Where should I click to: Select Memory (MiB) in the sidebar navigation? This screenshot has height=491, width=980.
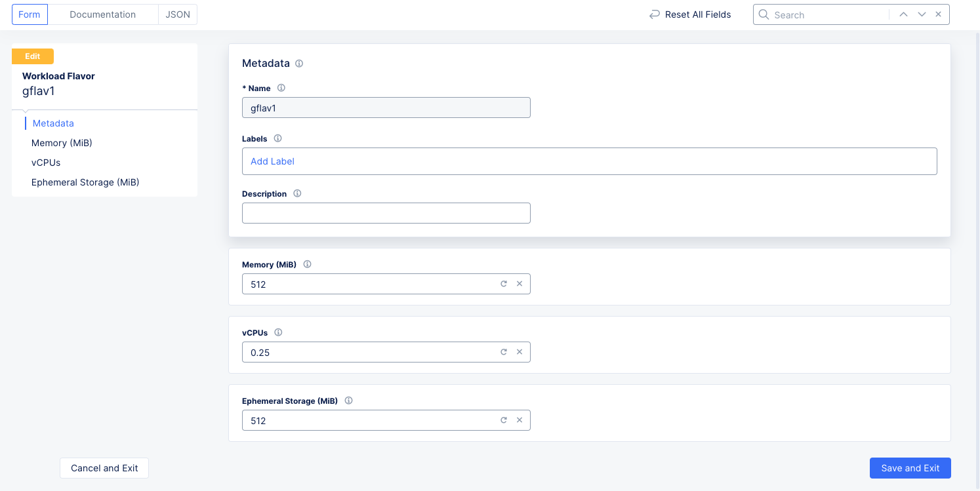click(x=62, y=143)
